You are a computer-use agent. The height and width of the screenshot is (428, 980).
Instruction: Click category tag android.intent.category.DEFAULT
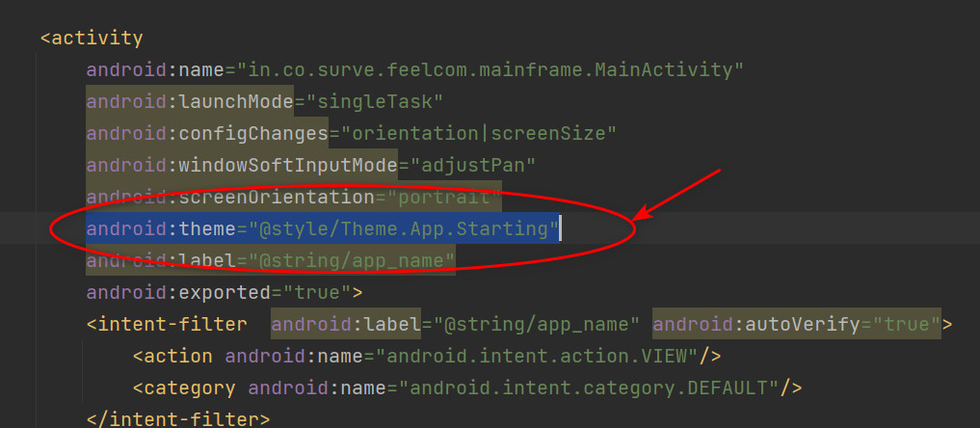(x=467, y=388)
